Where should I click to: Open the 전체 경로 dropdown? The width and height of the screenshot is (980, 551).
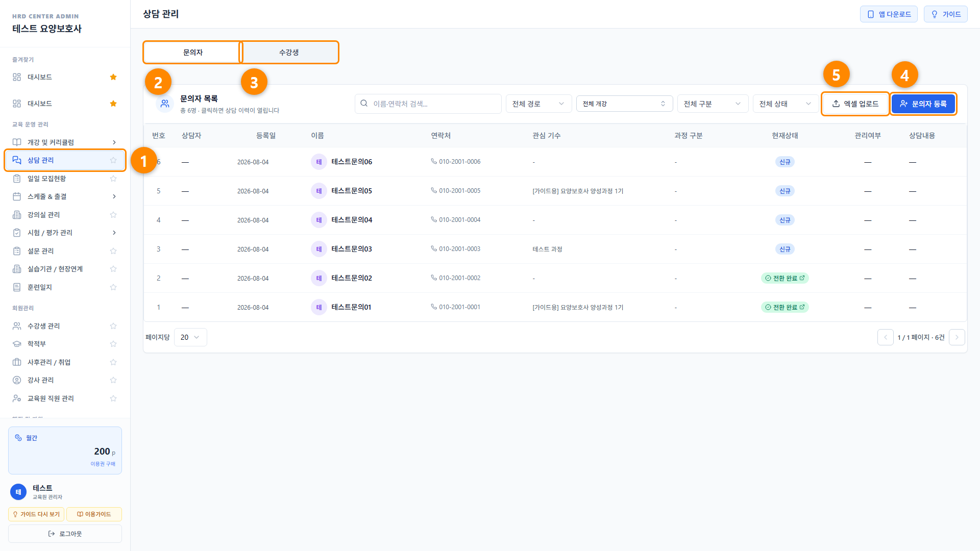(x=539, y=104)
